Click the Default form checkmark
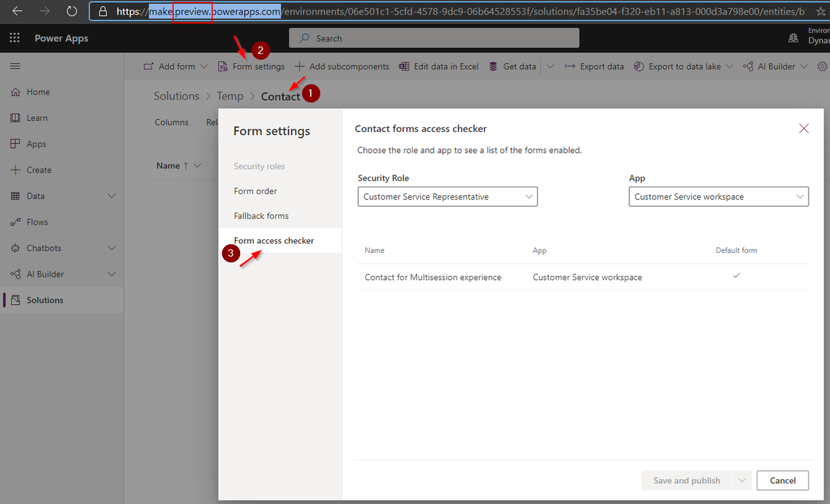 [737, 276]
